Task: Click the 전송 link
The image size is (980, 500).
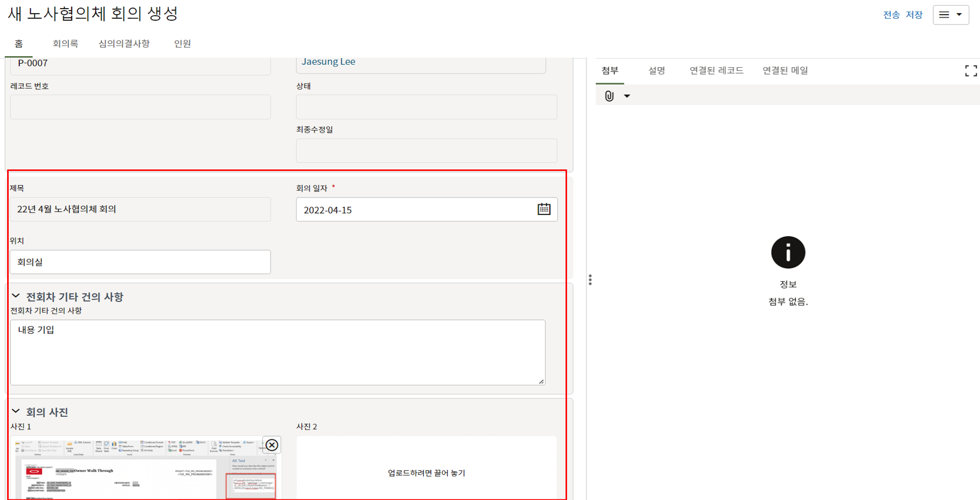Action: point(891,15)
